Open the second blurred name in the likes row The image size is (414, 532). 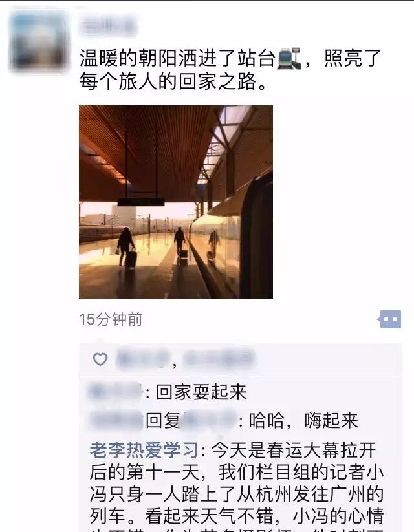pos(219,358)
